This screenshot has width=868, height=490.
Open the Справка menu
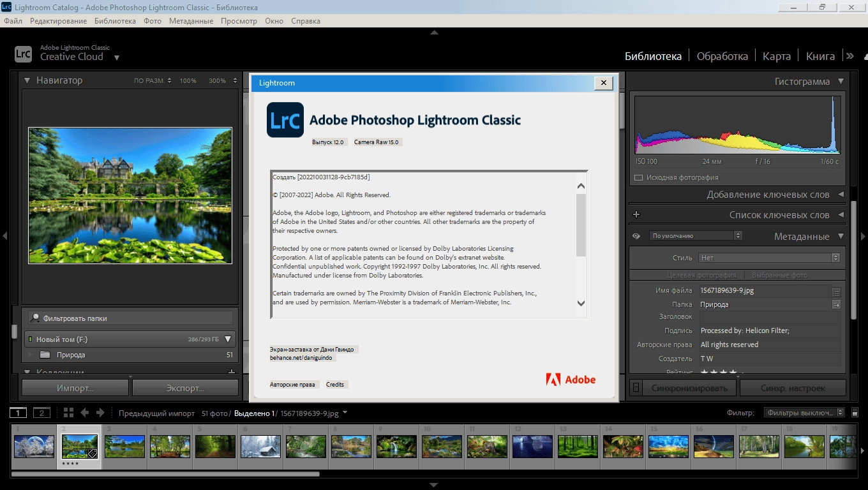306,21
